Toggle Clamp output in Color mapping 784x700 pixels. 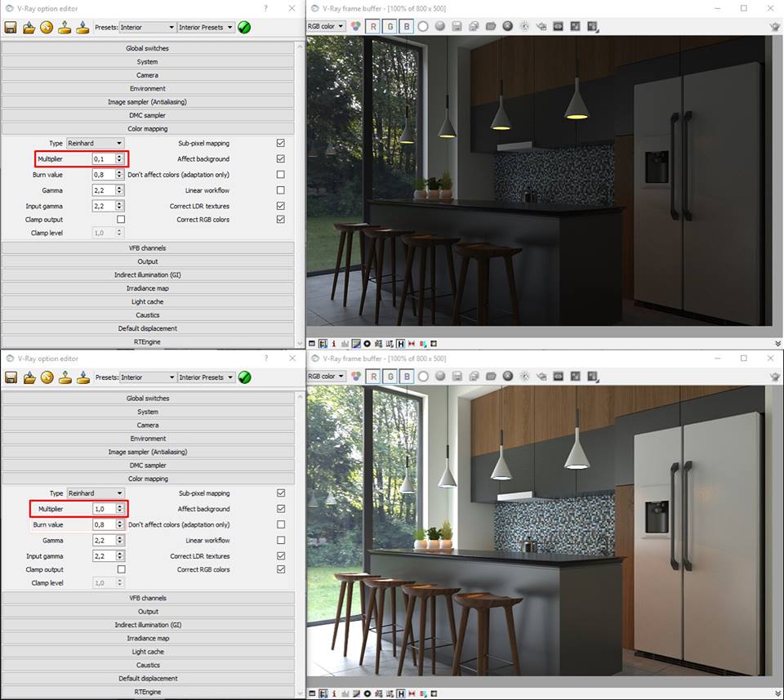pyautogui.click(x=121, y=219)
